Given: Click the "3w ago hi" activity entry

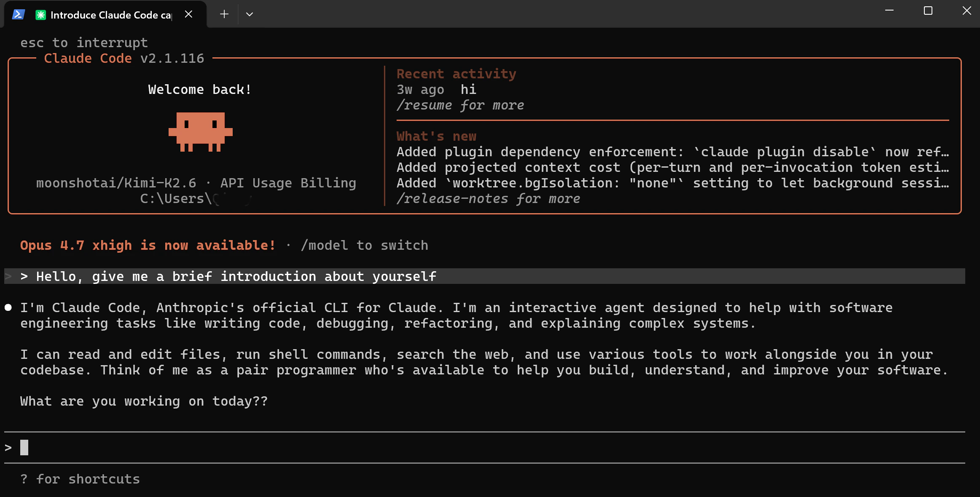Looking at the screenshot, I should [x=436, y=89].
